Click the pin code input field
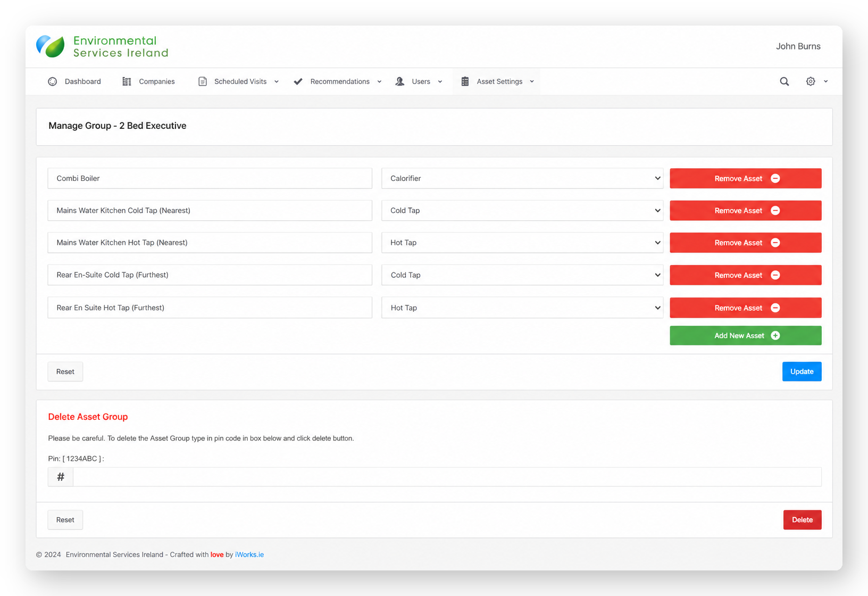The image size is (868, 596). point(447,477)
